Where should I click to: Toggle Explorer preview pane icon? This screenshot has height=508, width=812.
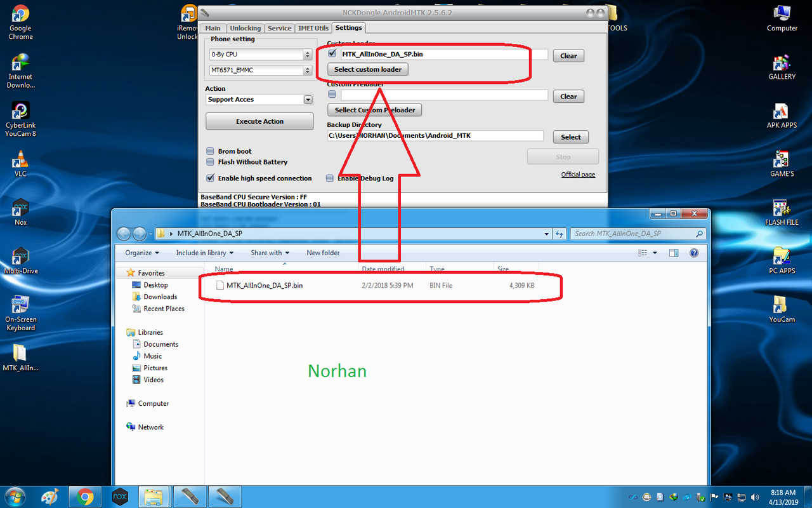coord(674,253)
